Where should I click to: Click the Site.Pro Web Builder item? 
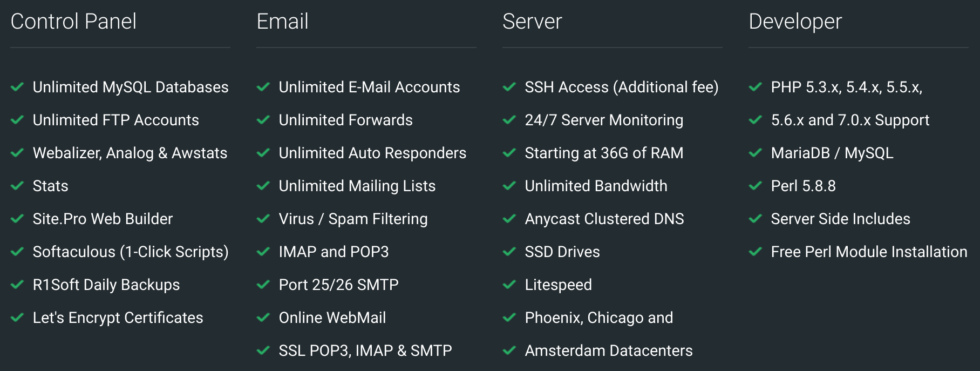click(103, 219)
